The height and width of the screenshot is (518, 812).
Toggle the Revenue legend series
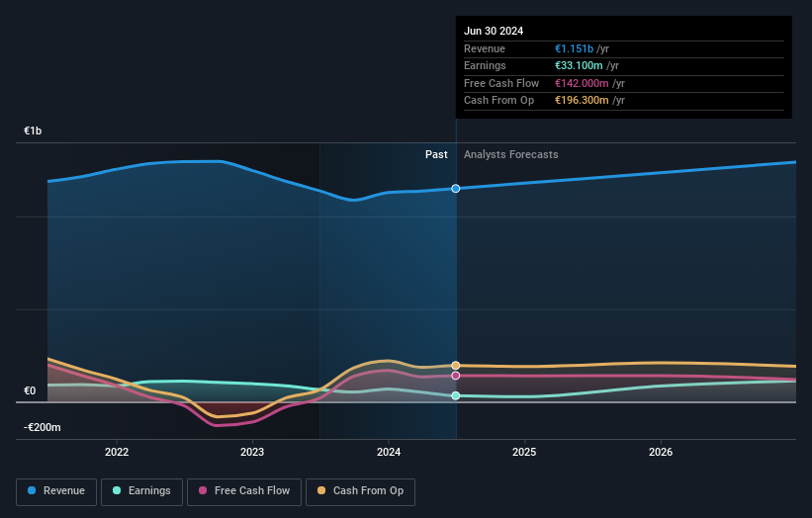coord(56,491)
